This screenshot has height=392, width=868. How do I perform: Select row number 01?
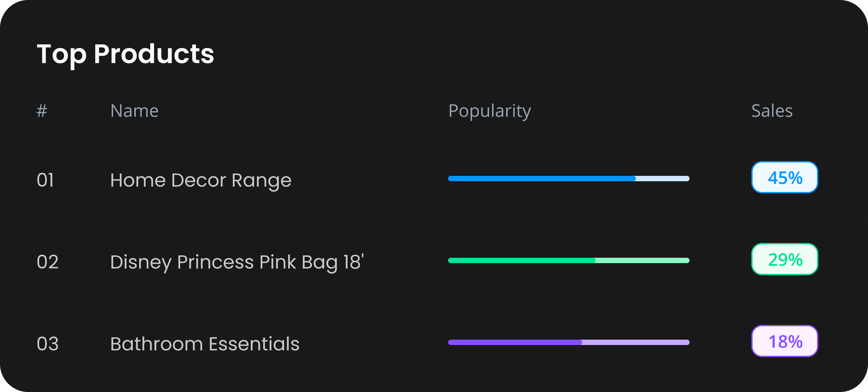point(45,180)
